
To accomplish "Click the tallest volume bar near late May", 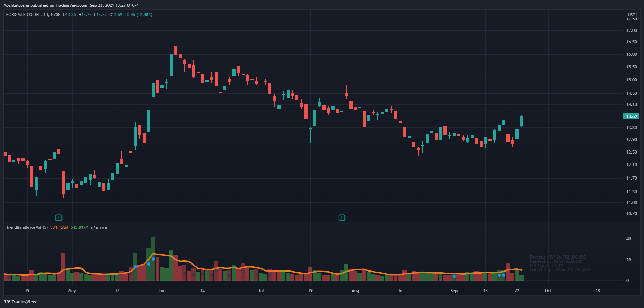I will coord(153,259).
